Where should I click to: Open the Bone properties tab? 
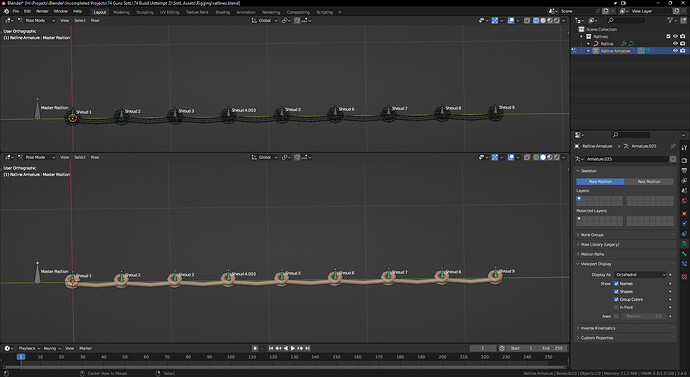tap(684, 254)
